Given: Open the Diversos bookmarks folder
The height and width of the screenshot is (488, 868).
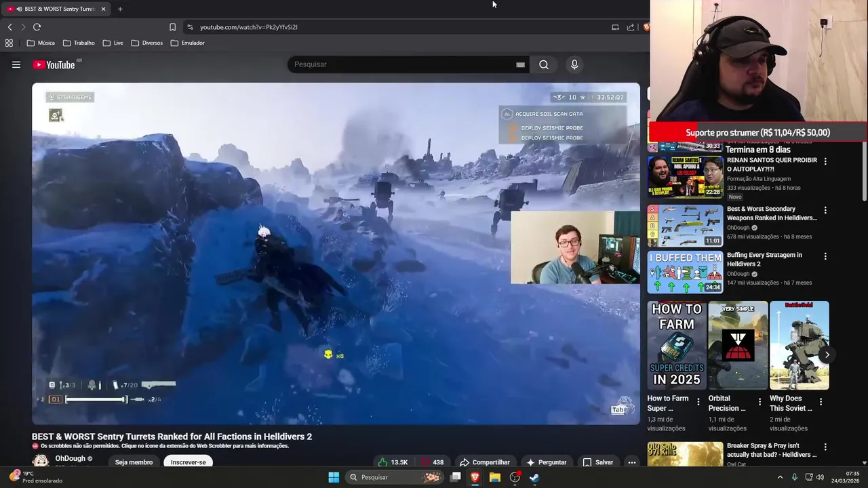Looking at the screenshot, I should [x=146, y=43].
